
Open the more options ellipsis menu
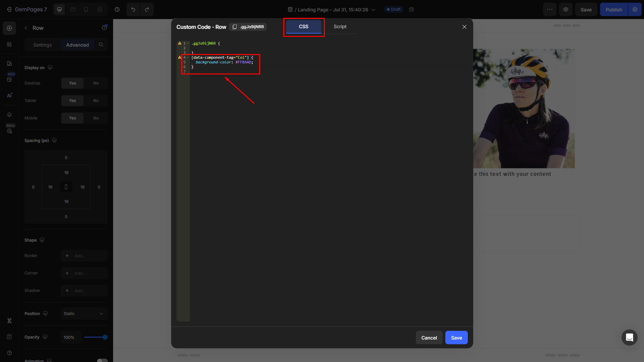[550, 9]
